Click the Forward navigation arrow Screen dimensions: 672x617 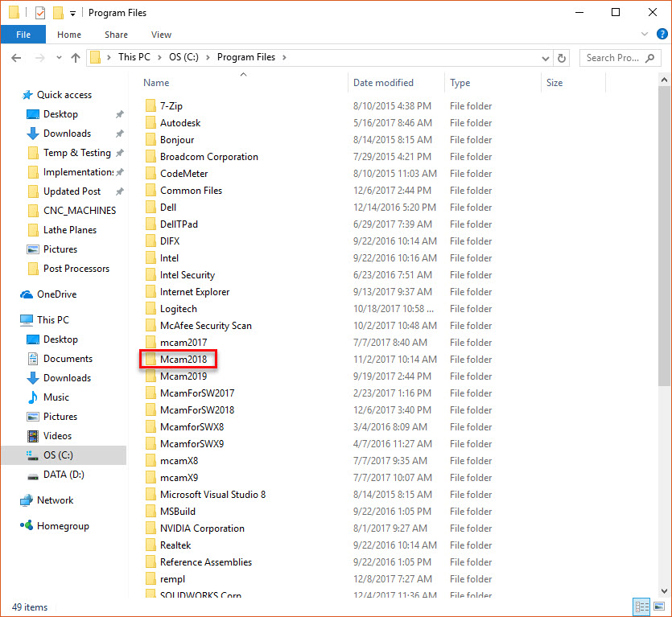(x=40, y=58)
